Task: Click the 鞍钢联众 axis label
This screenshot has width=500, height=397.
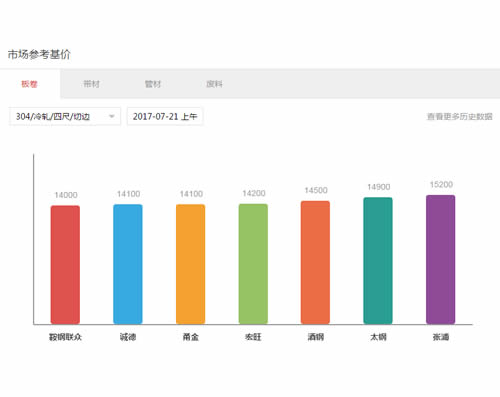Action: pyautogui.click(x=65, y=337)
